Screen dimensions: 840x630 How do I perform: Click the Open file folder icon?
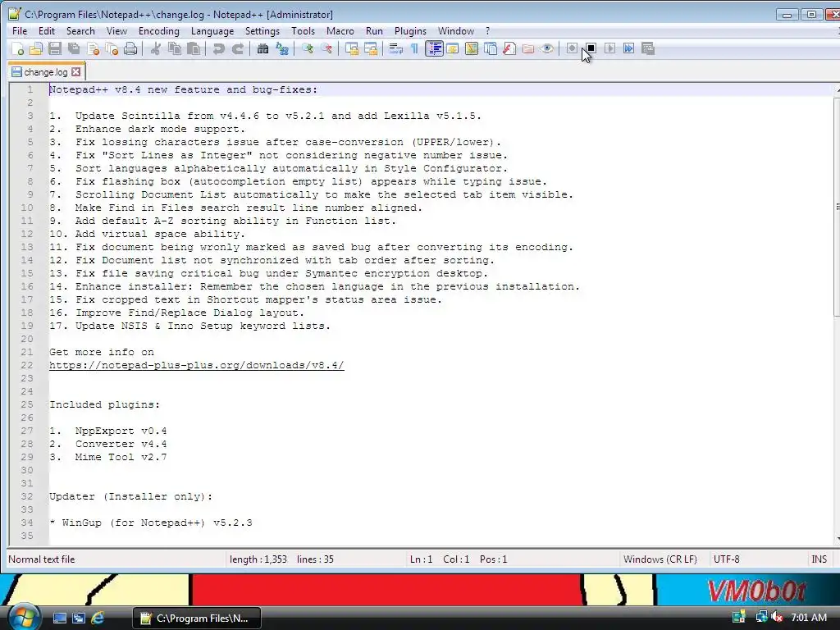point(36,49)
